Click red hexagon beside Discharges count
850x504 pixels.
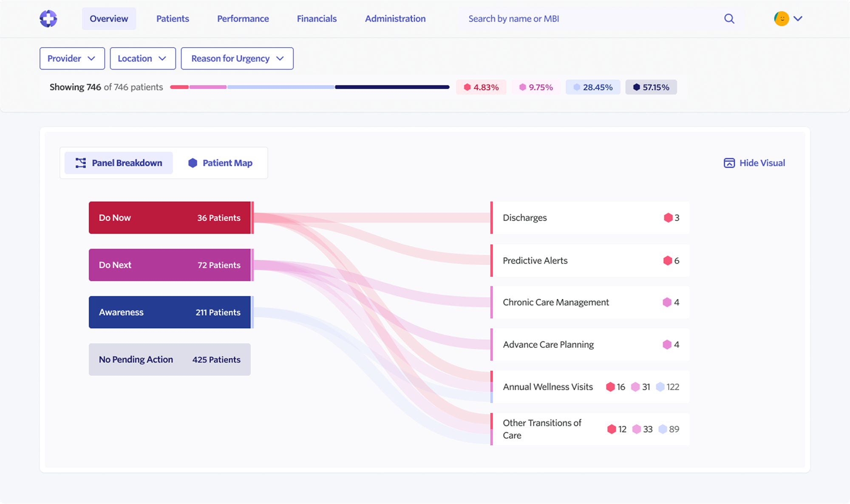tap(668, 218)
